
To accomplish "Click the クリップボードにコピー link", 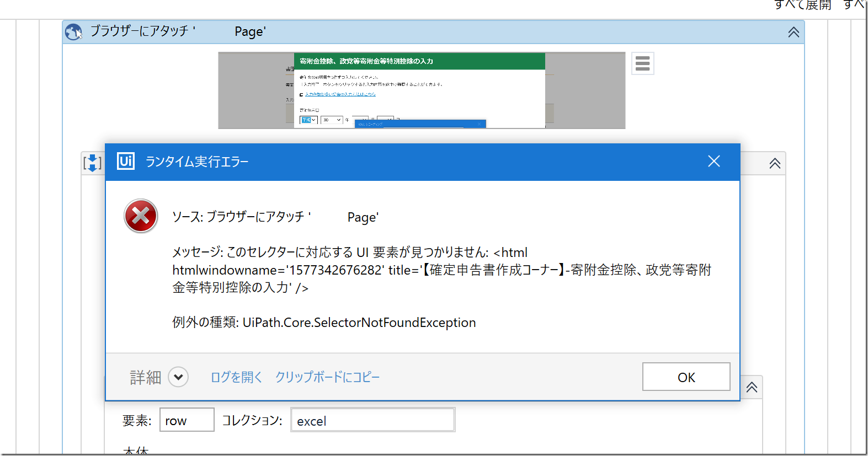I will (x=327, y=377).
